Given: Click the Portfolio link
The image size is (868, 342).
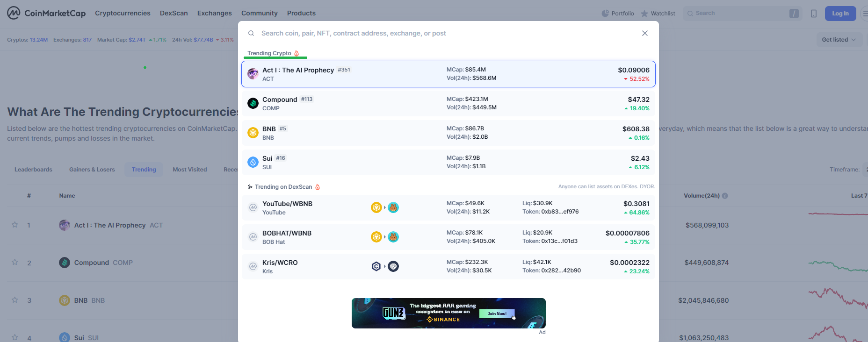Looking at the screenshot, I should tap(618, 14).
